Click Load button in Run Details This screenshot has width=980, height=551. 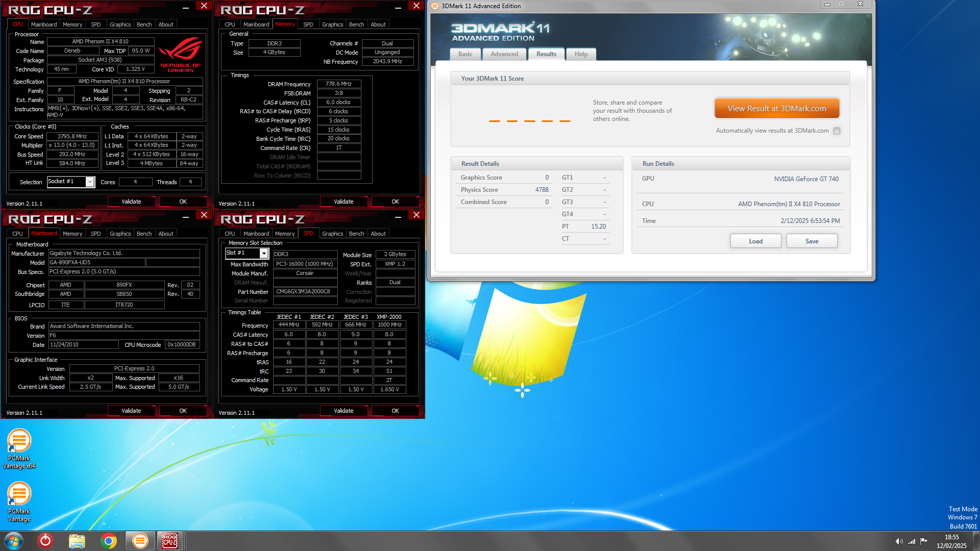tap(755, 241)
